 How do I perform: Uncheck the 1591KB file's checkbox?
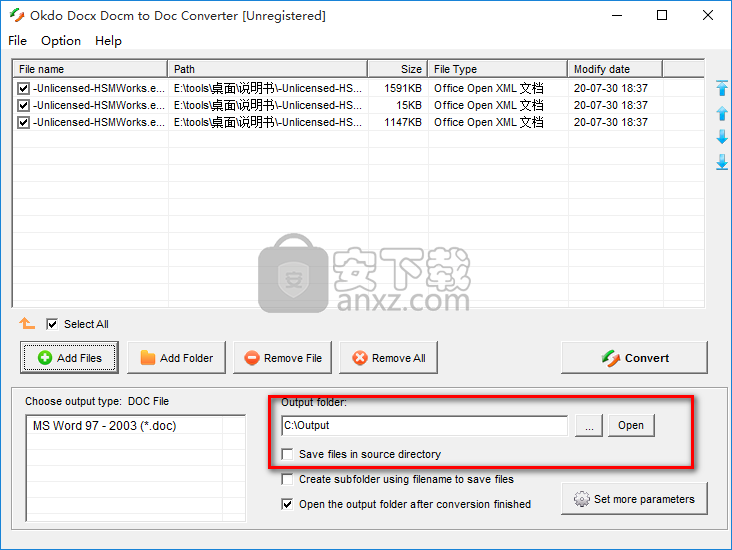click(23, 88)
